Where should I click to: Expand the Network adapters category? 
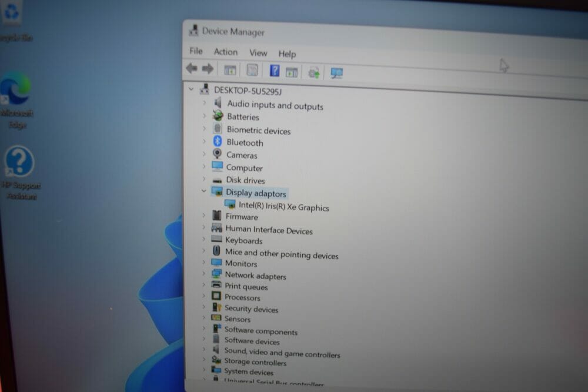coord(203,273)
